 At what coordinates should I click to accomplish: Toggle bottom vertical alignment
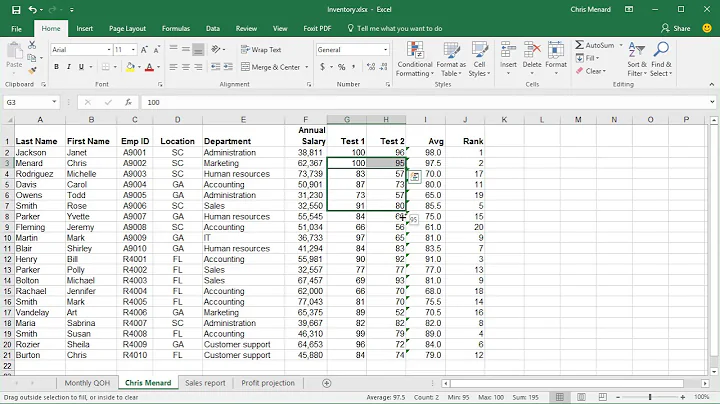tap(198, 50)
